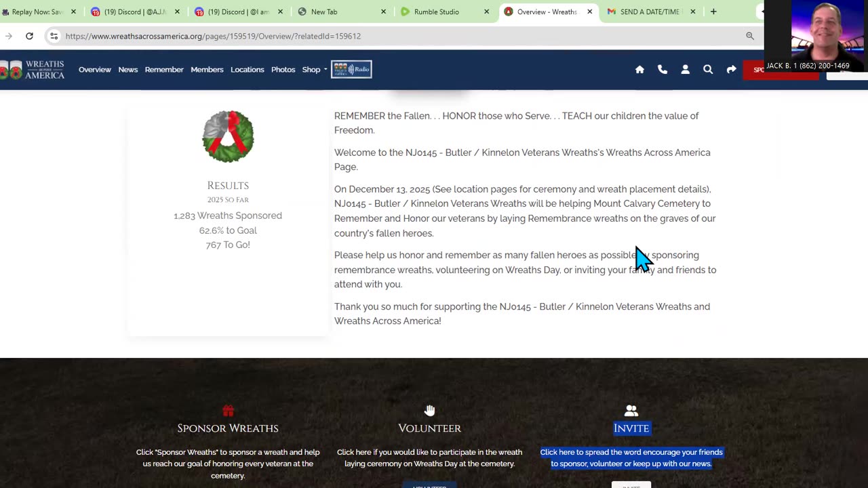Click the '62.6% to Goal' text
This screenshot has width=868, height=488.
tap(228, 230)
